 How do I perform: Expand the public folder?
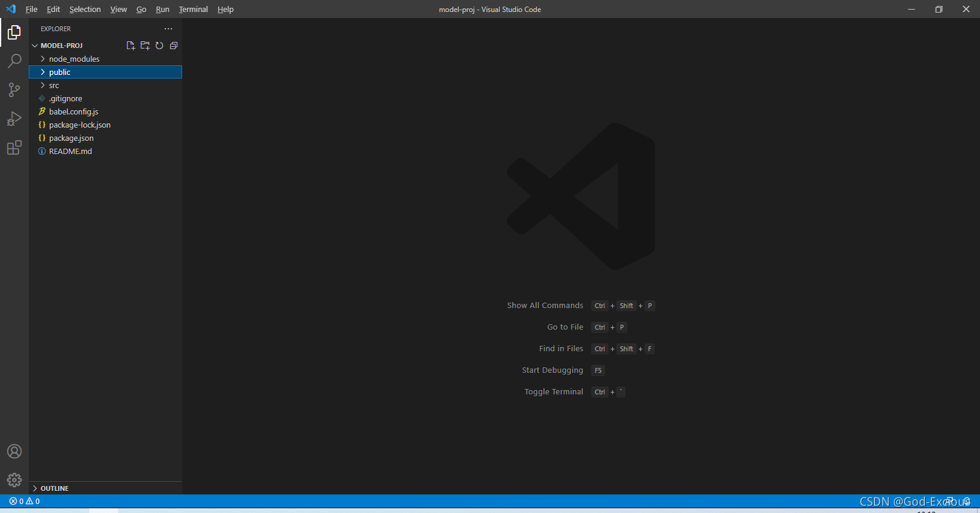pos(105,72)
